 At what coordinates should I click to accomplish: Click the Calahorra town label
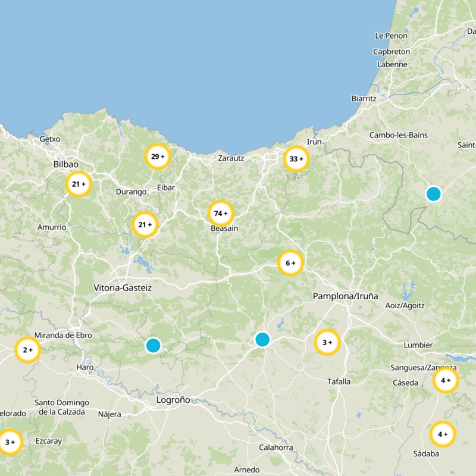coord(276,447)
